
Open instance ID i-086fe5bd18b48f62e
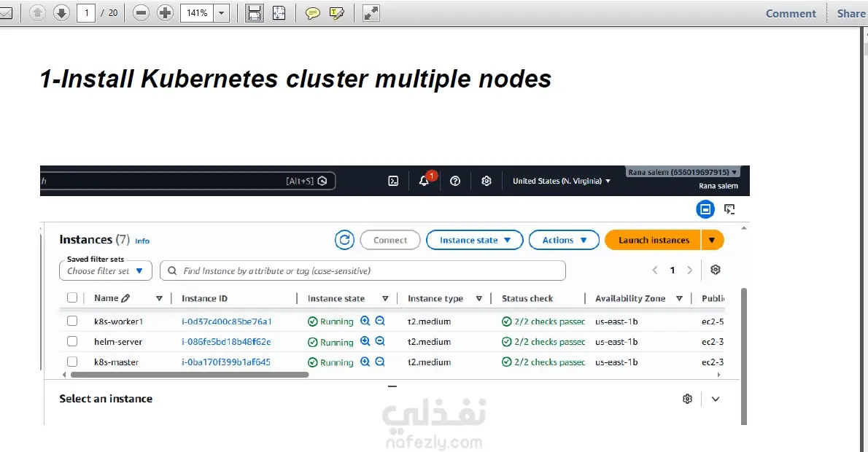pos(226,342)
